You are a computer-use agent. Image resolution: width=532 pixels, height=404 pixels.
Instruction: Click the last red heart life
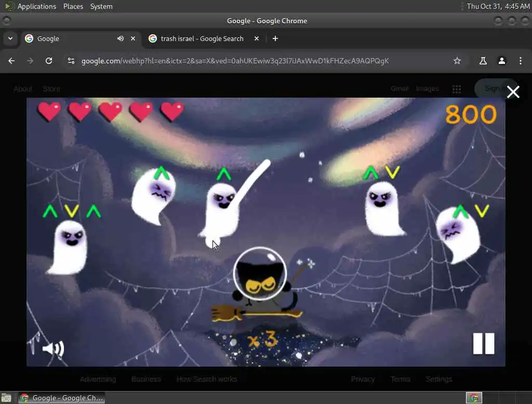pyautogui.click(x=171, y=111)
